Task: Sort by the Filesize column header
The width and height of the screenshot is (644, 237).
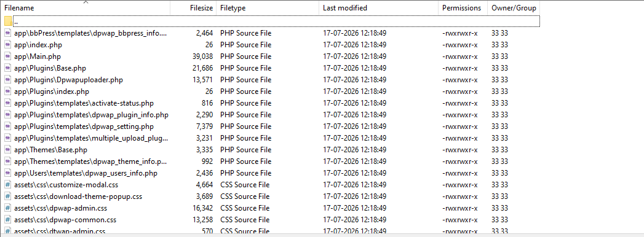Action: point(193,8)
